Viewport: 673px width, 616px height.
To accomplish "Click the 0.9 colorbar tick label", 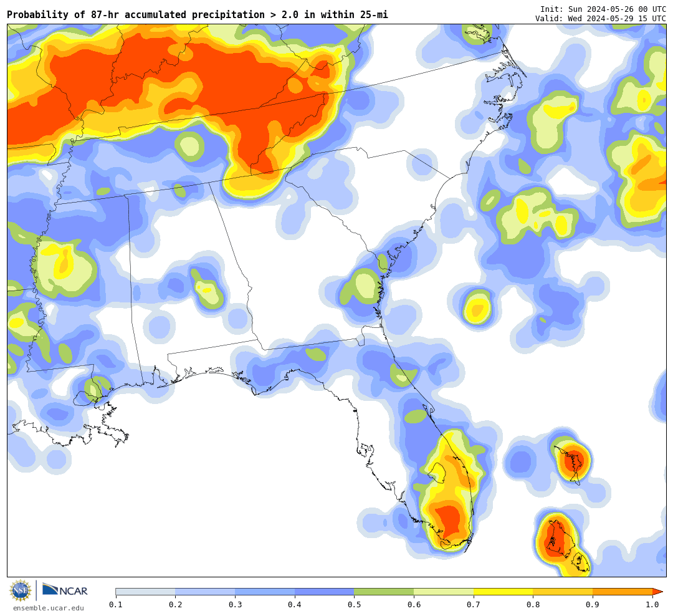I will point(593,605).
